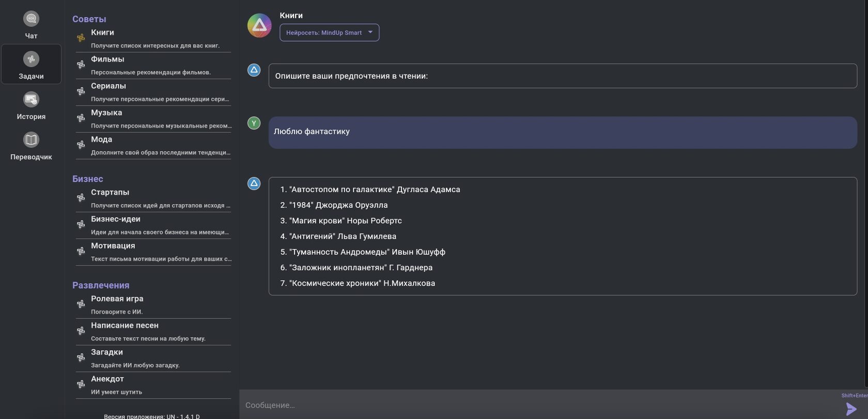Click the user message Люблю фантастику
Image resolution: width=868 pixels, height=419 pixels.
(x=563, y=133)
